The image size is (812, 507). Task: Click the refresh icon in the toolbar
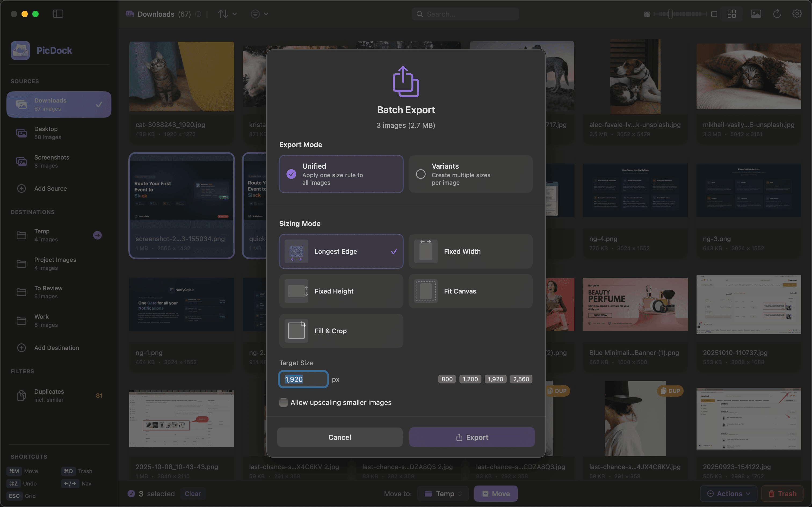tap(777, 14)
